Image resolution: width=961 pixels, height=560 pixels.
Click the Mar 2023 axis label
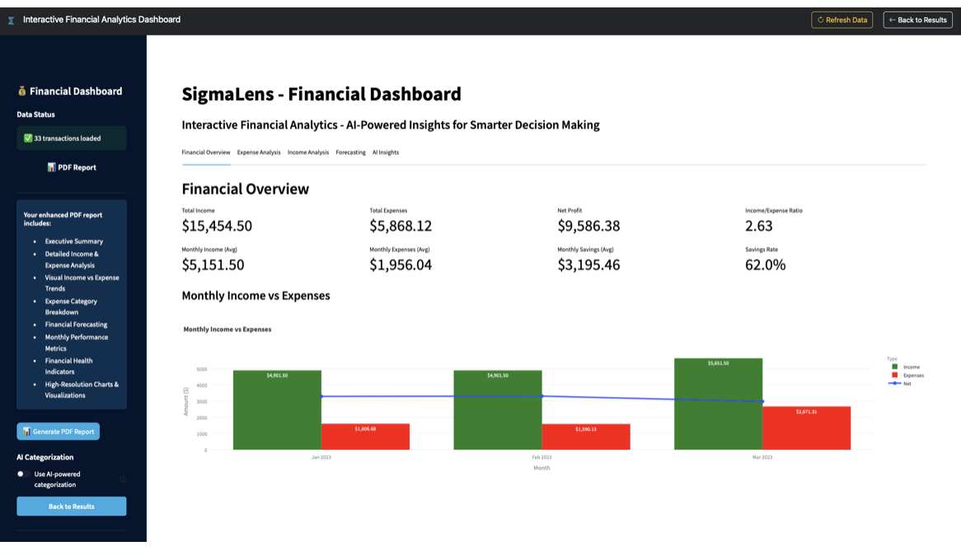762,457
